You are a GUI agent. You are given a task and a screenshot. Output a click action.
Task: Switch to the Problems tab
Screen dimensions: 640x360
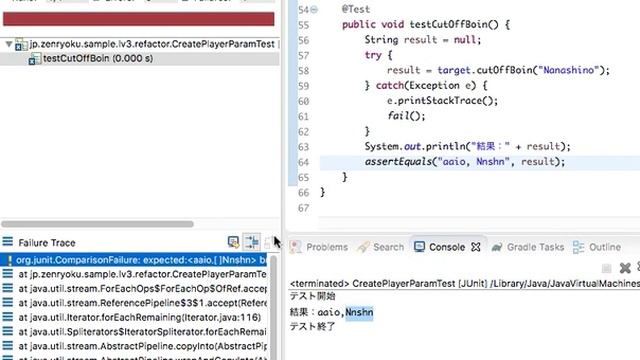coord(327,247)
